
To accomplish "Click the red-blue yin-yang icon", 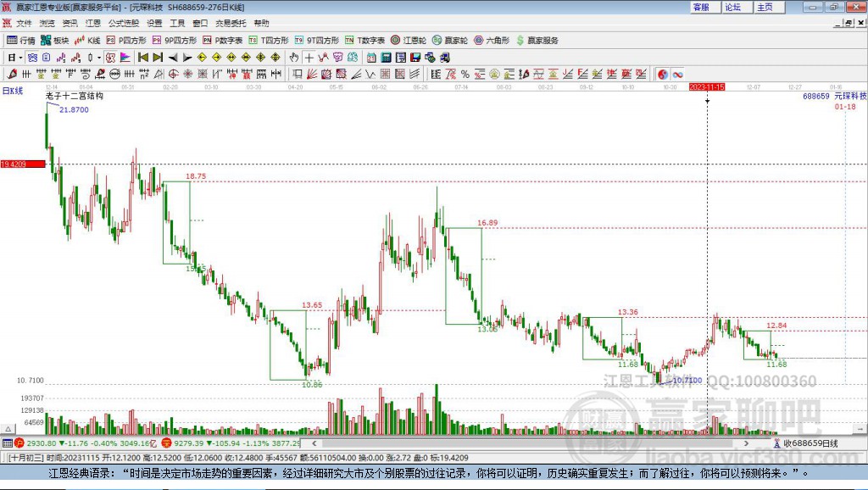I will [663, 75].
